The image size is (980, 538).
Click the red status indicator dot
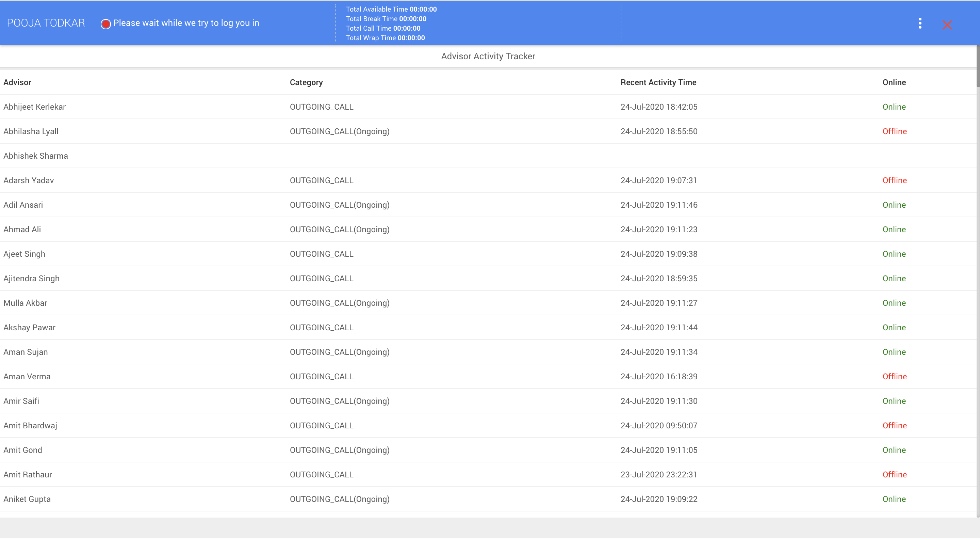pyautogui.click(x=106, y=24)
